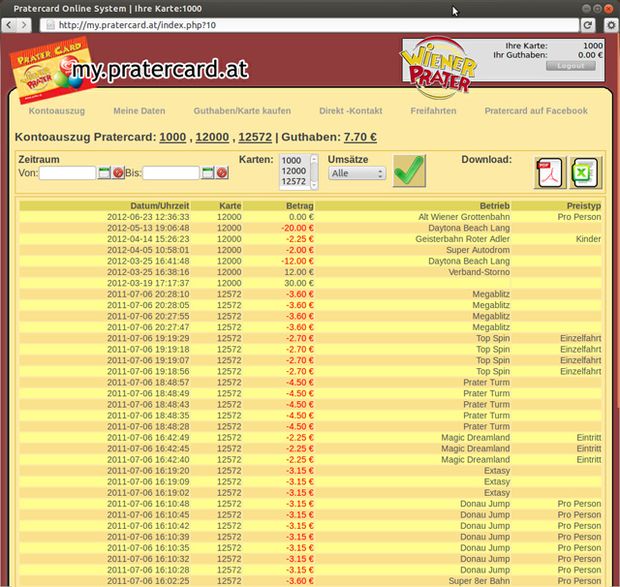Select card 12000 in Karten list
The image size is (620, 587).
click(294, 171)
